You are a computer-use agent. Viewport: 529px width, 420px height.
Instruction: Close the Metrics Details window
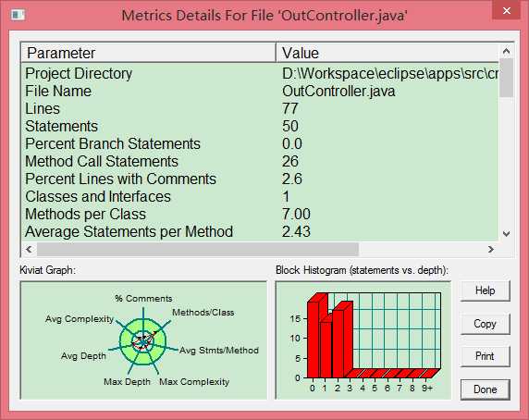point(506,11)
